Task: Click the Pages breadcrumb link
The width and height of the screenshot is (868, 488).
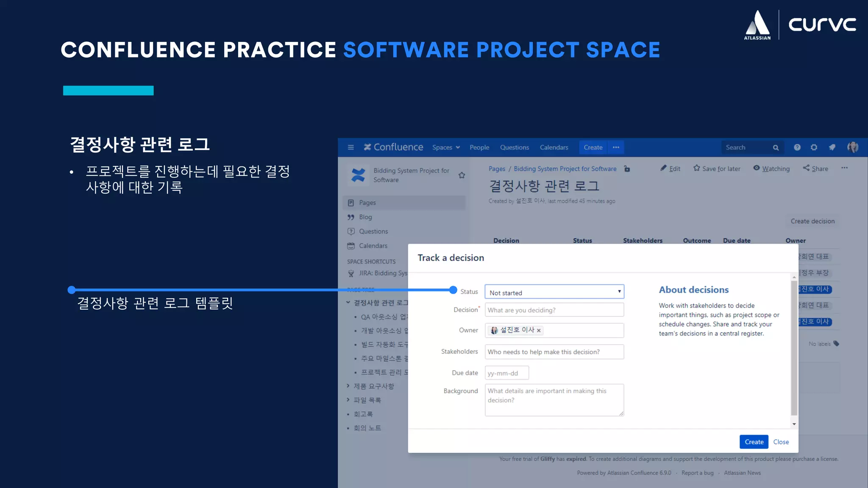Action: 497,169
